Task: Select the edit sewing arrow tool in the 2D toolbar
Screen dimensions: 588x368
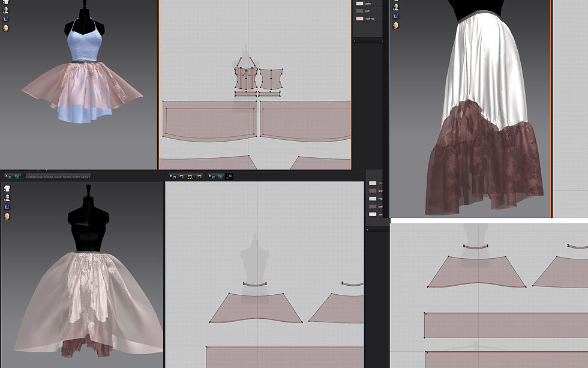Action: [173, 176]
